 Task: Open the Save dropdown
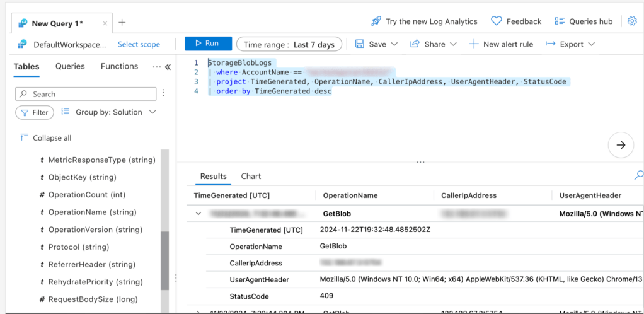click(x=377, y=44)
